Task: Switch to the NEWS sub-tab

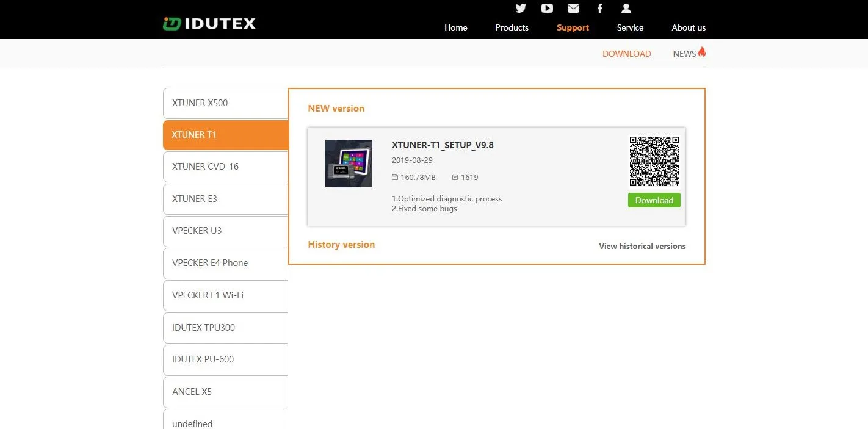Action: (x=684, y=54)
